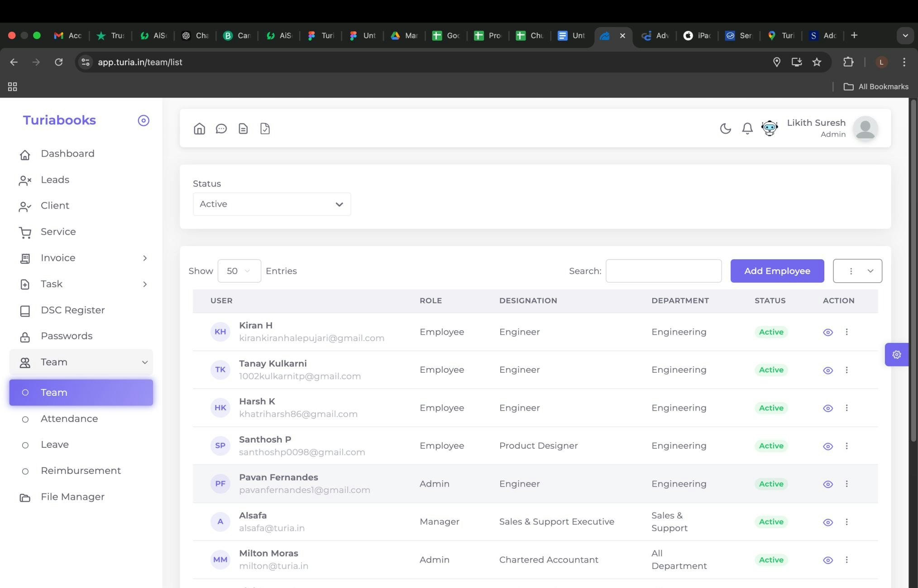
Task: View Tanay Kulkarni with eye icon
Action: pyautogui.click(x=827, y=370)
